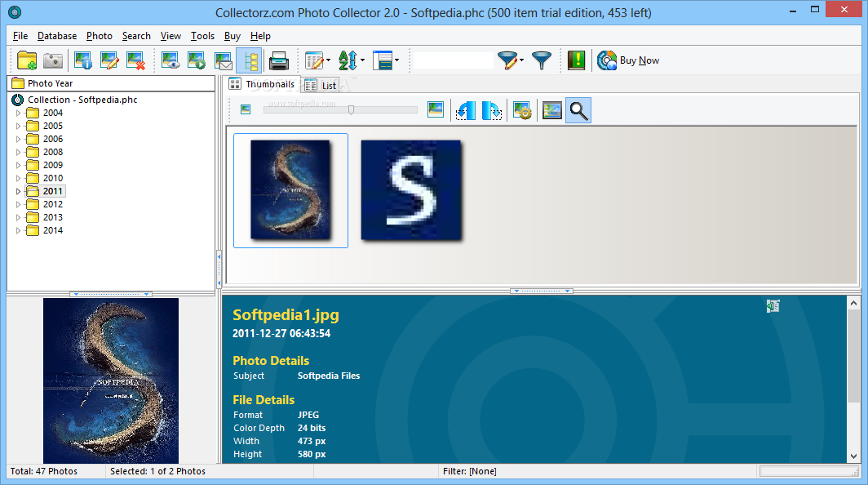Click the large photo preview image
Image resolution: width=868 pixels, height=485 pixels.
coord(111,380)
